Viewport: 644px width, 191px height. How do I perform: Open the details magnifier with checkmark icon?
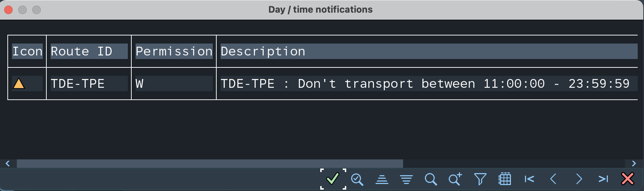pos(357,179)
